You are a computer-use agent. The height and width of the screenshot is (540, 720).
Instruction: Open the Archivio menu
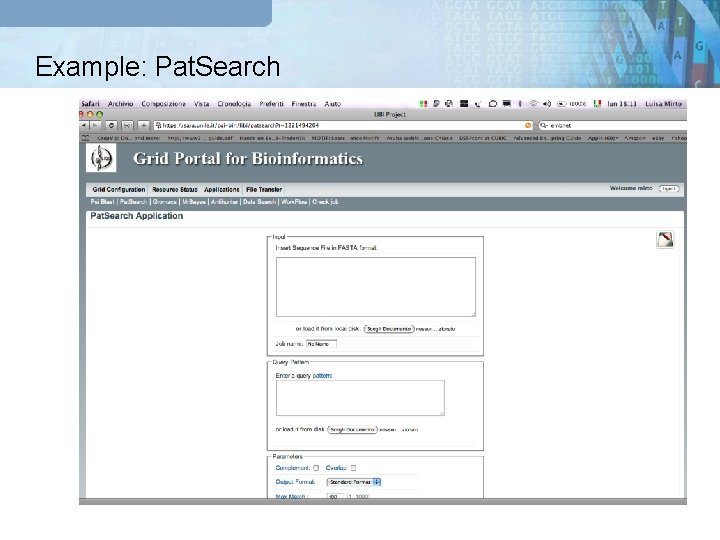point(121,104)
